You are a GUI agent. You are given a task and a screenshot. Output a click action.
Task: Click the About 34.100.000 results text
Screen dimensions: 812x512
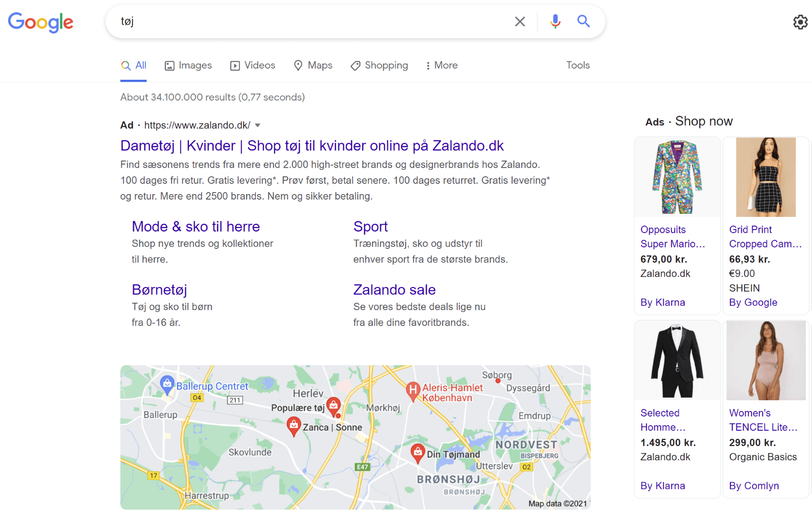point(213,97)
